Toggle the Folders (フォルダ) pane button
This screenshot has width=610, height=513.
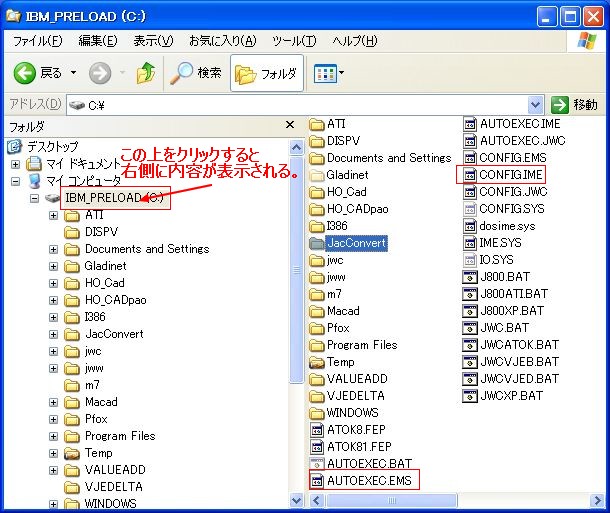tap(266, 73)
